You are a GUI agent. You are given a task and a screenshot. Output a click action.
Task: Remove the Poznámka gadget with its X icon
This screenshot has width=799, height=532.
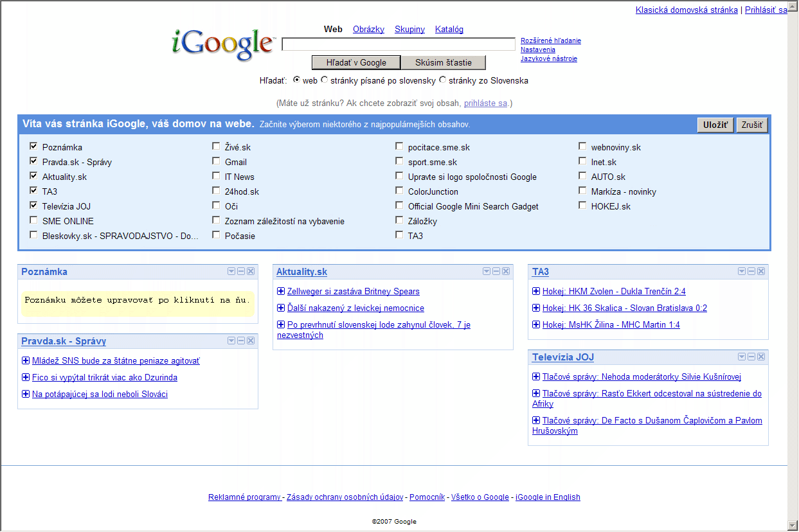251,271
